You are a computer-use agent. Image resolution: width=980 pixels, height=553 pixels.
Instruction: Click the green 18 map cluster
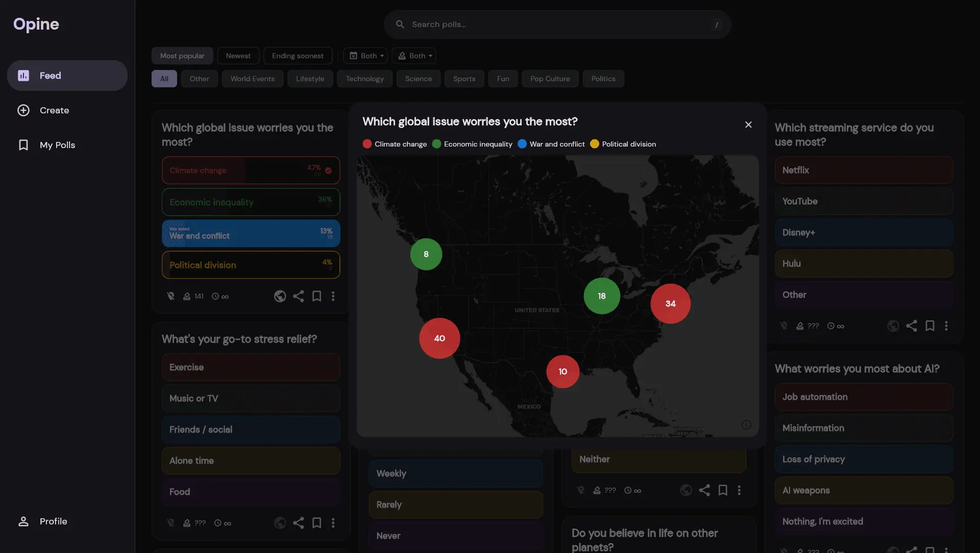click(602, 296)
